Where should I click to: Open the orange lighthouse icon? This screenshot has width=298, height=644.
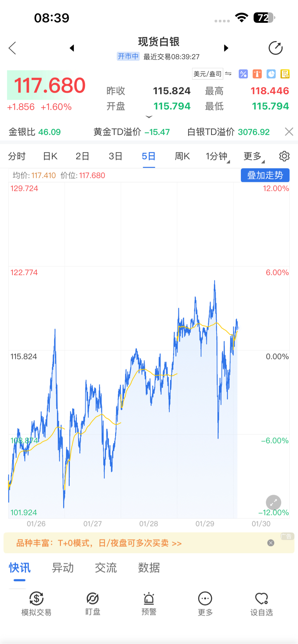point(257,74)
